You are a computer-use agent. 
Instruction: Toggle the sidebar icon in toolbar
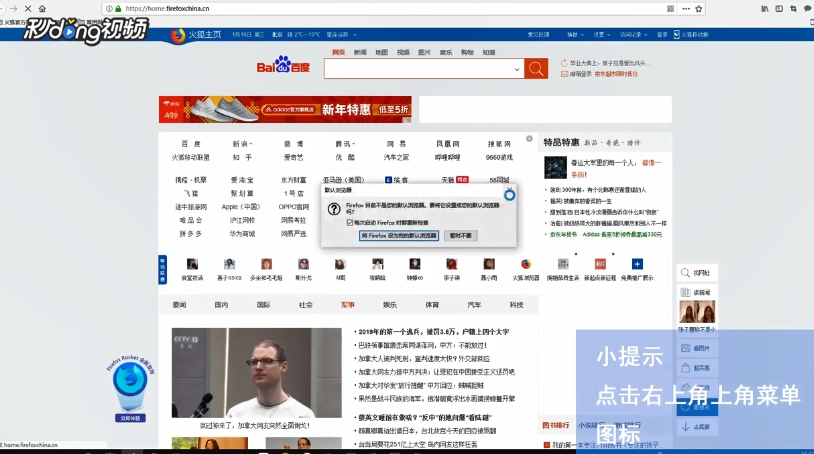pos(779,9)
